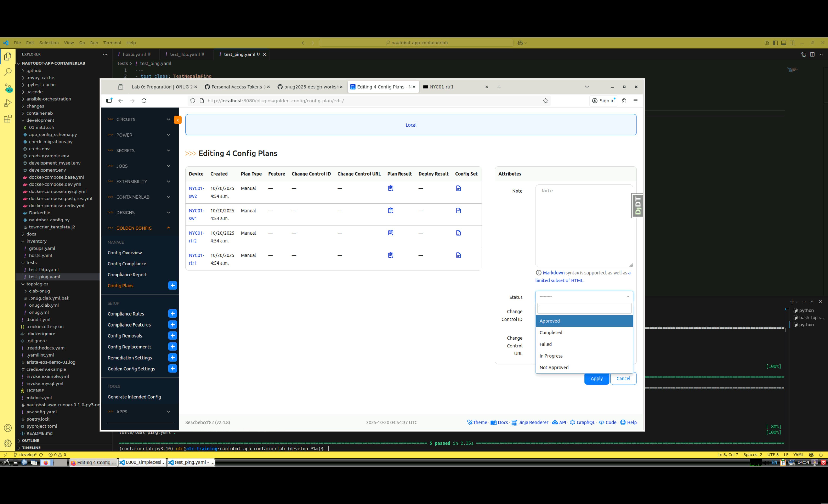Open Plan Result icon for NYC01-sw2
Image resolution: width=828 pixels, height=504 pixels.
tap(390, 188)
